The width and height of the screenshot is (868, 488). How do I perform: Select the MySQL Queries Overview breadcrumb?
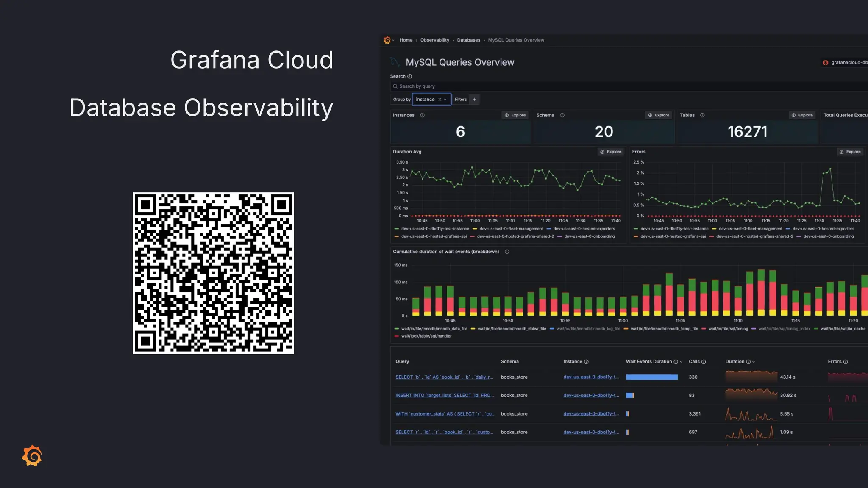(516, 40)
